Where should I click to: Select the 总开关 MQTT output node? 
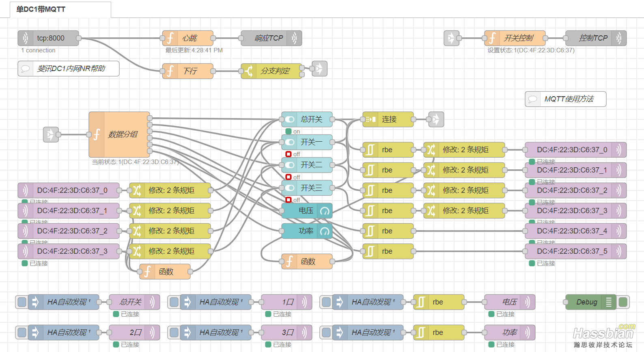[x=134, y=302]
